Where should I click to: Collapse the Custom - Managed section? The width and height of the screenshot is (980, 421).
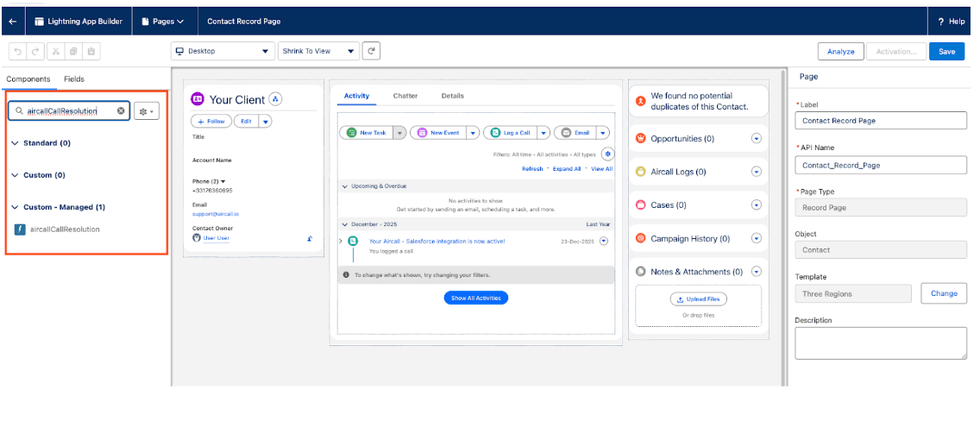15,208
